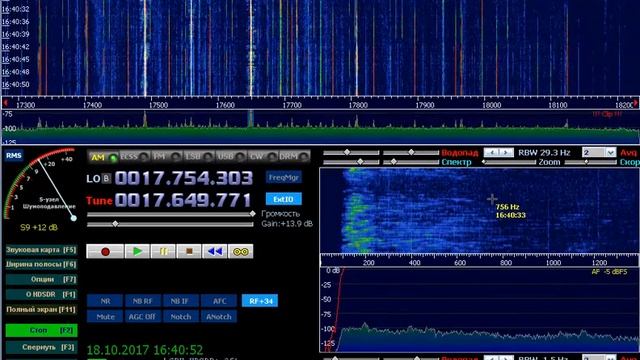Click red left arrow on frequency scale
This screenshot has height=360, width=640.
[6, 102]
